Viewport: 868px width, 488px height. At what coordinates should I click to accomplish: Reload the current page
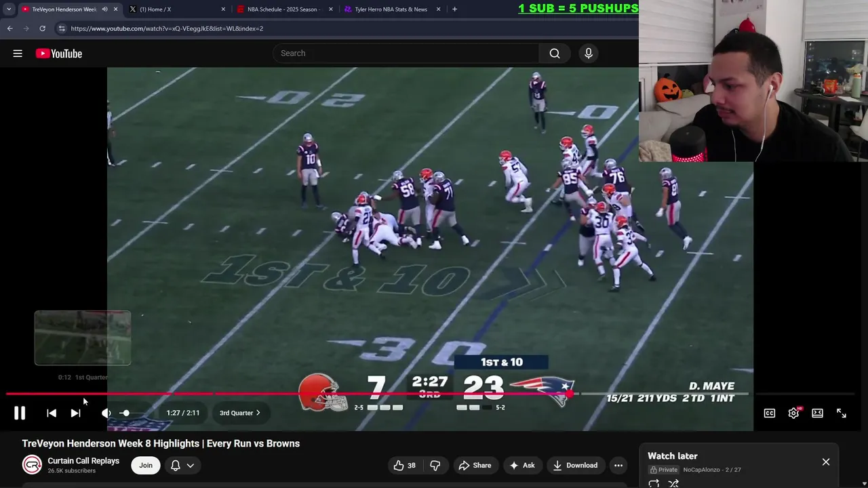[x=42, y=28]
